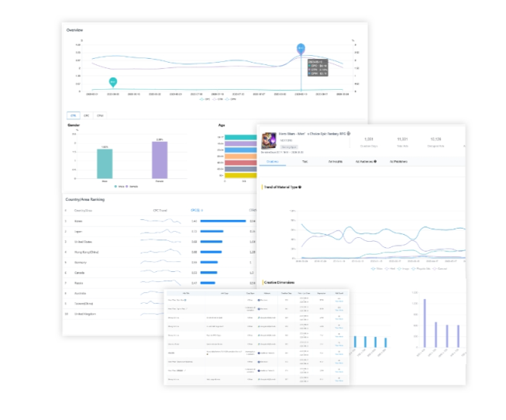Click the CPC sort icon in ranking header

201,209
